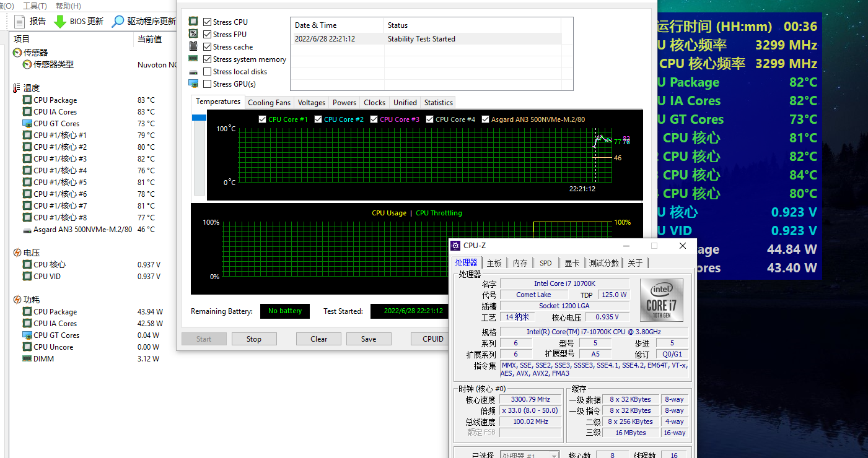Stop the stability test with Stop button
The height and width of the screenshot is (458, 868).
pyautogui.click(x=254, y=339)
